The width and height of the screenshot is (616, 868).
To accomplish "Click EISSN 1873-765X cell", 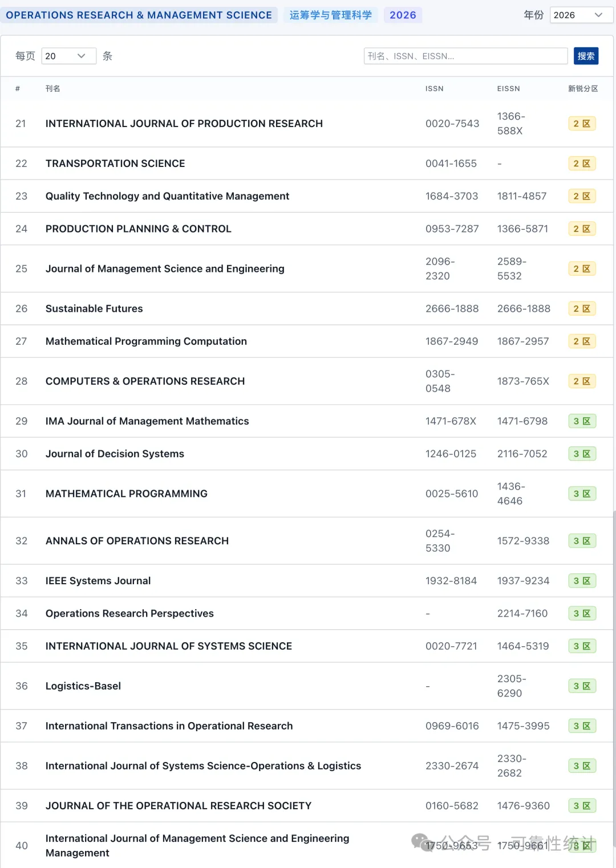I will coord(523,381).
